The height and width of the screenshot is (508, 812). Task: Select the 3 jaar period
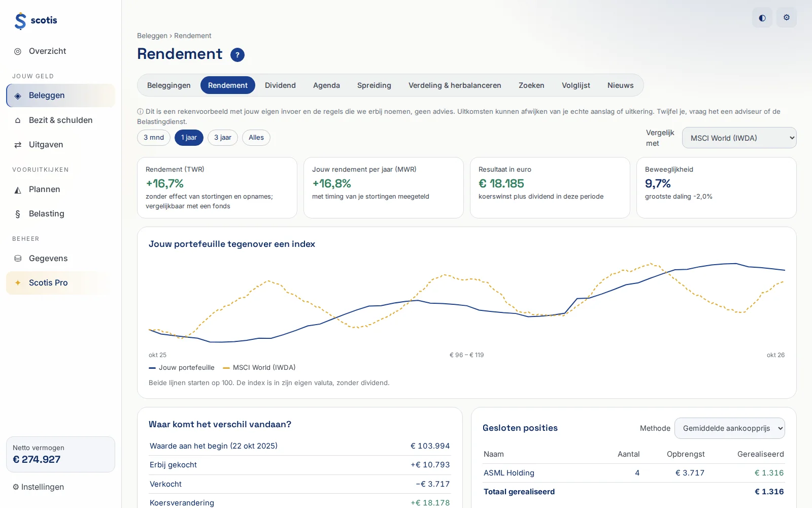tap(223, 138)
